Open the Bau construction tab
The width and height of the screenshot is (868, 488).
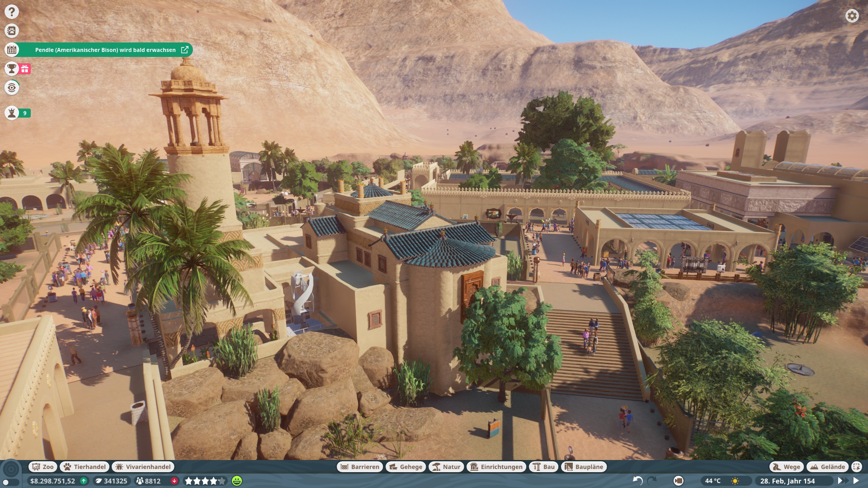click(543, 467)
